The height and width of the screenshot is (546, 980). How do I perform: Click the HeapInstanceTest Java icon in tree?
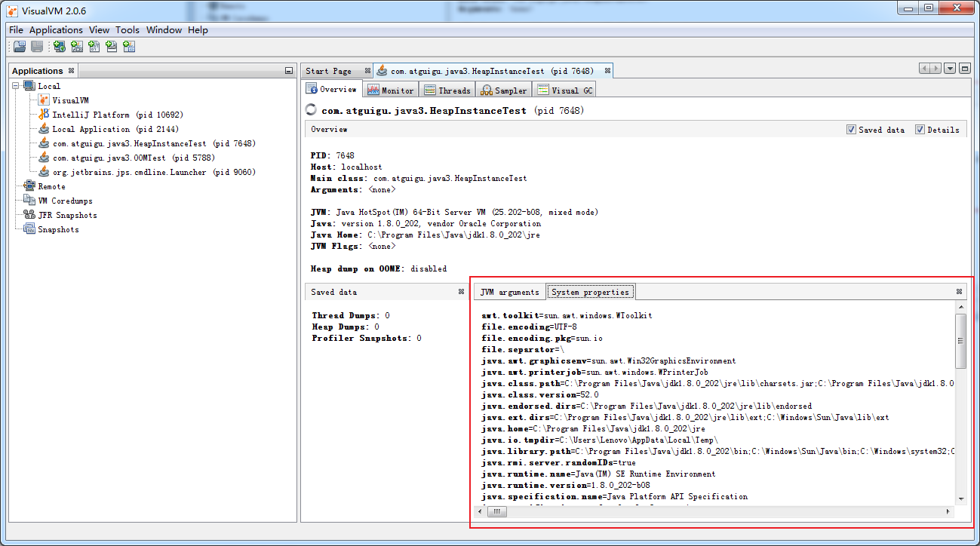(44, 143)
